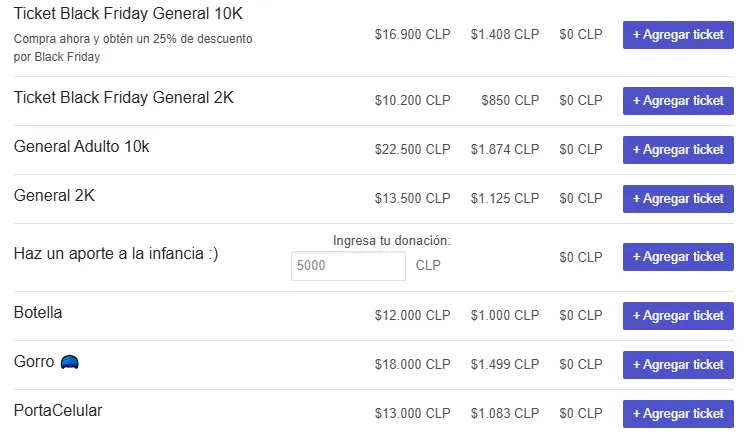Click the 25% Black Friday discount description
The width and height of the screenshot is (749, 437).
pyautogui.click(x=133, y=47)
